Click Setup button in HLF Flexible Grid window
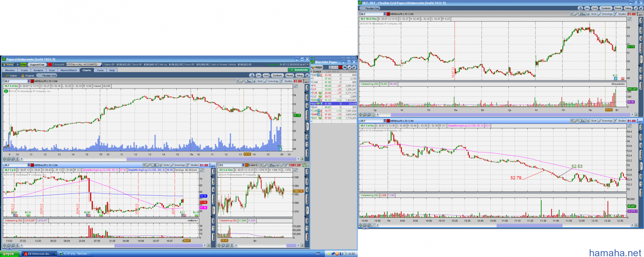The image size is (644, 257). tap(628, 8)
